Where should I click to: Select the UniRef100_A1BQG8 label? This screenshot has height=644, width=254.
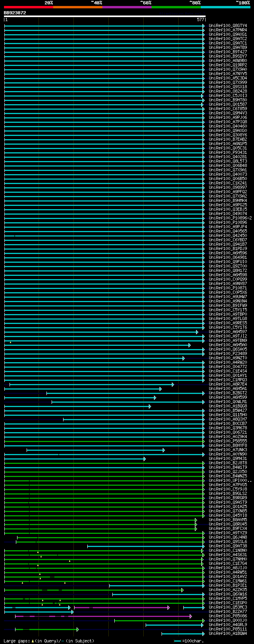(228, 406)
